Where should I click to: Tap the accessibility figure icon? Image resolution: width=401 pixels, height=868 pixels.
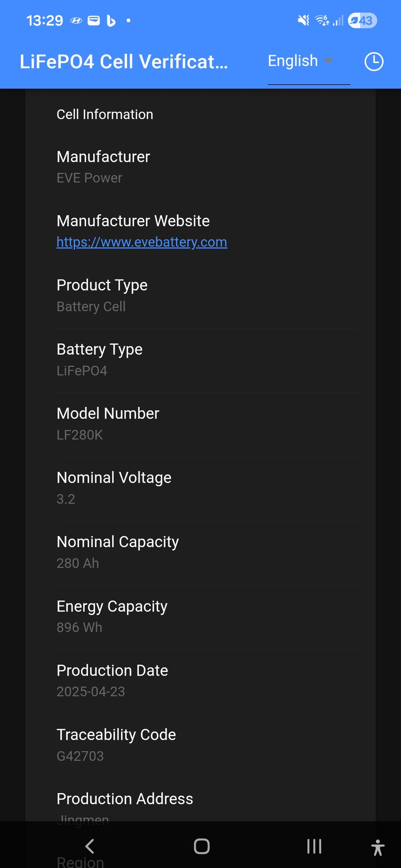pyautogui.click(x=378, y=848)
